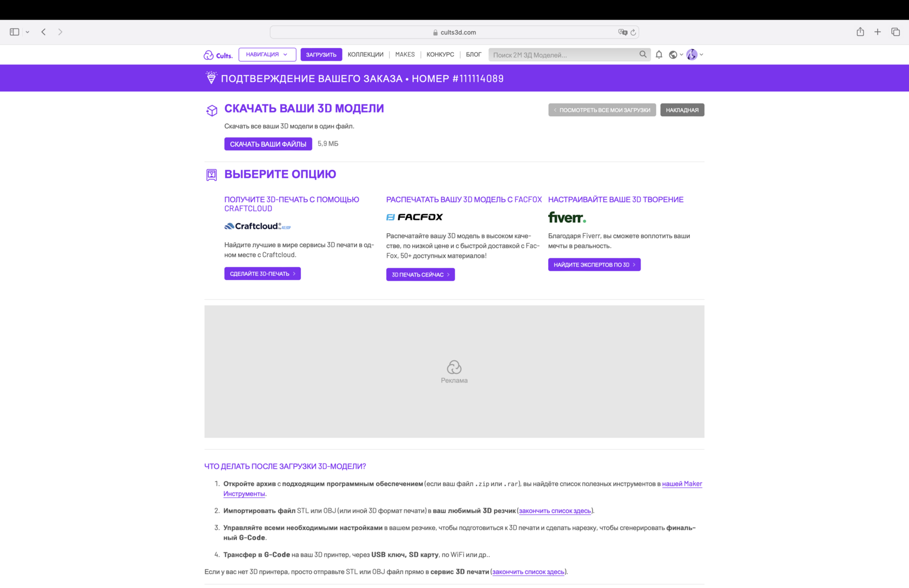Focus the 3D model search field
909x588 pixels.
coord(563,55)
